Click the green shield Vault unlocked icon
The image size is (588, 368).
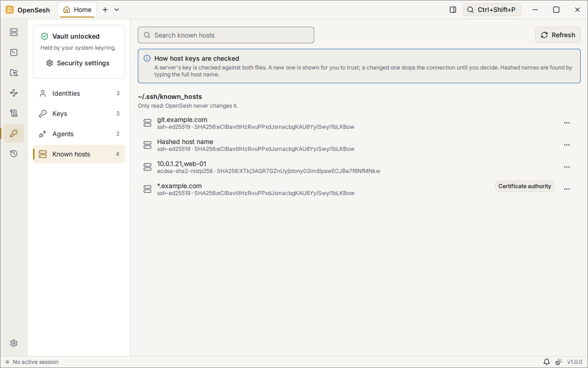[x=45, y=36]
